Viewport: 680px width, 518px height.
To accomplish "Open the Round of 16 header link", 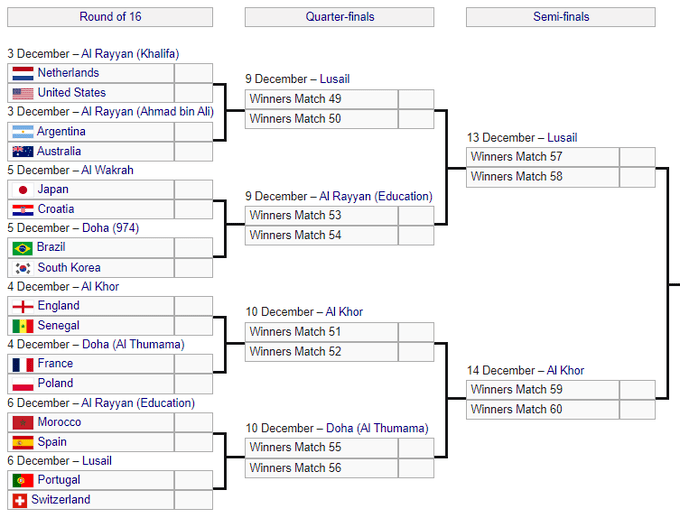I will (x=110, y=17).
